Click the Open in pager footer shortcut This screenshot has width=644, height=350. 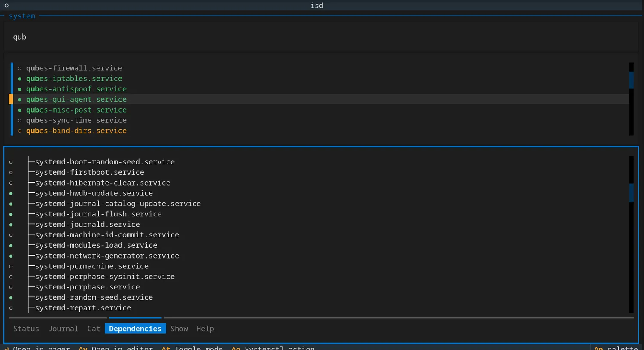pos(37,347)
